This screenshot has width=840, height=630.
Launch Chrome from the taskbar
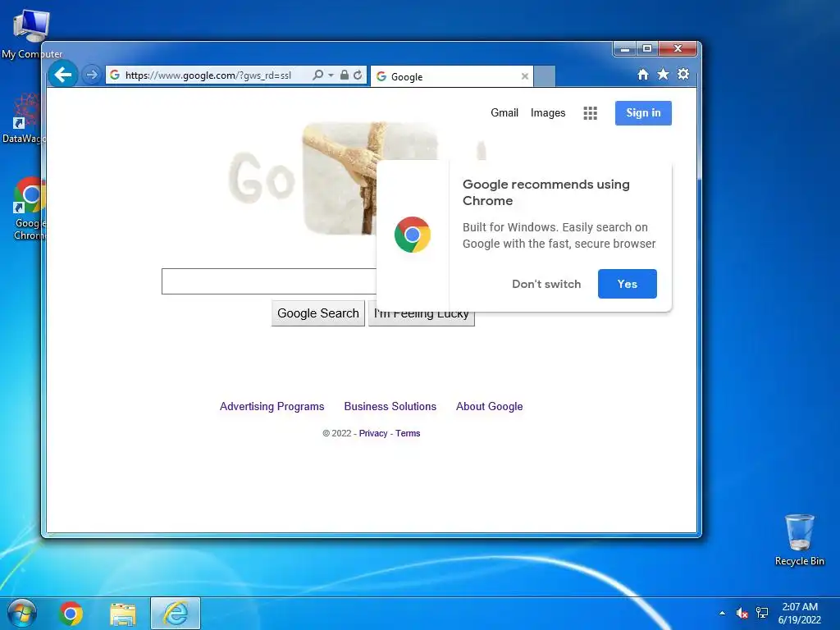(x=71, y=614)
